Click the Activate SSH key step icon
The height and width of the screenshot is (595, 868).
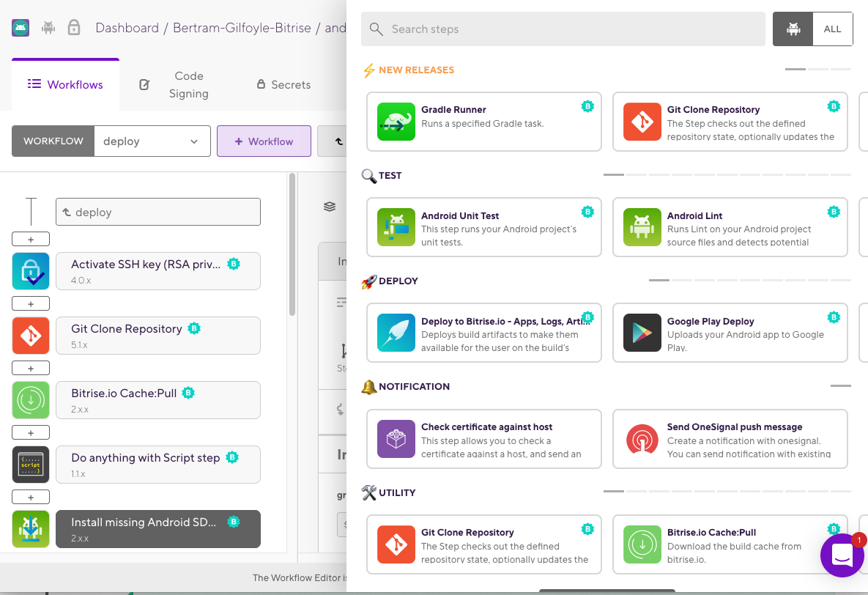[31, 271]
